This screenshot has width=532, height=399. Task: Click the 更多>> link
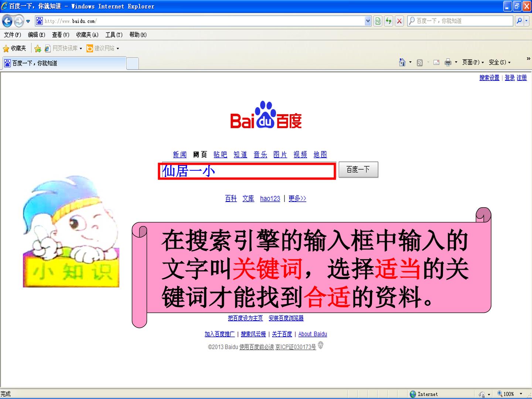tap(297, 199)
